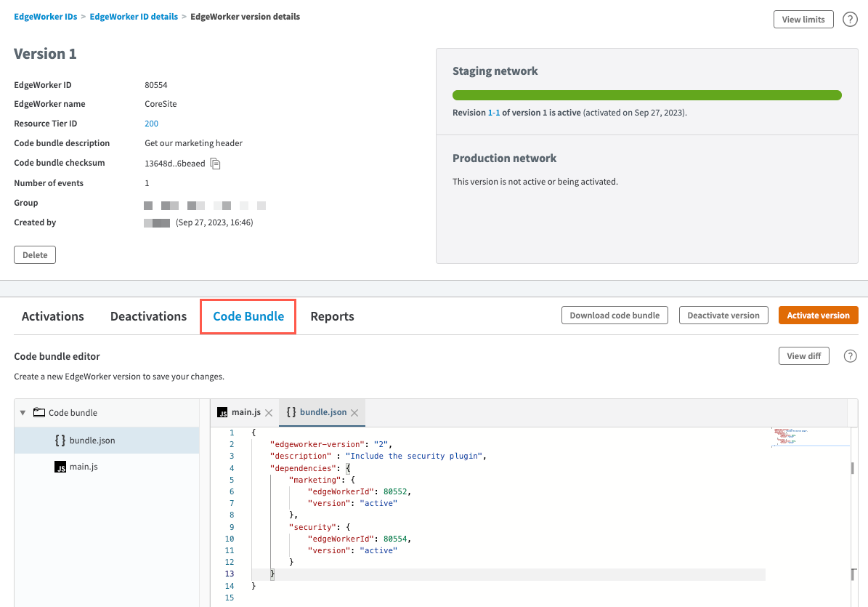This screenshot has width=868, height=607.
Task: Copy the code bundle checksum
Action: pos(215,164)
